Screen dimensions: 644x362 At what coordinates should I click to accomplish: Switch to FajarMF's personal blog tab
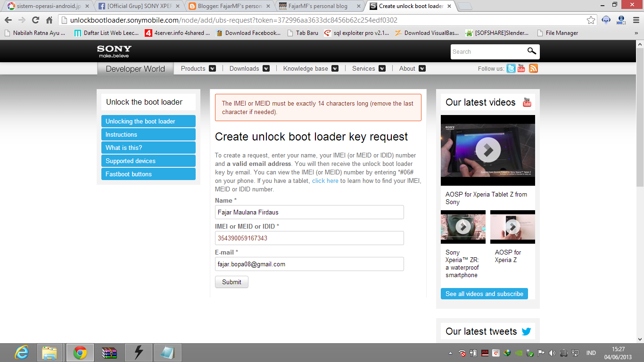(320, 6)
